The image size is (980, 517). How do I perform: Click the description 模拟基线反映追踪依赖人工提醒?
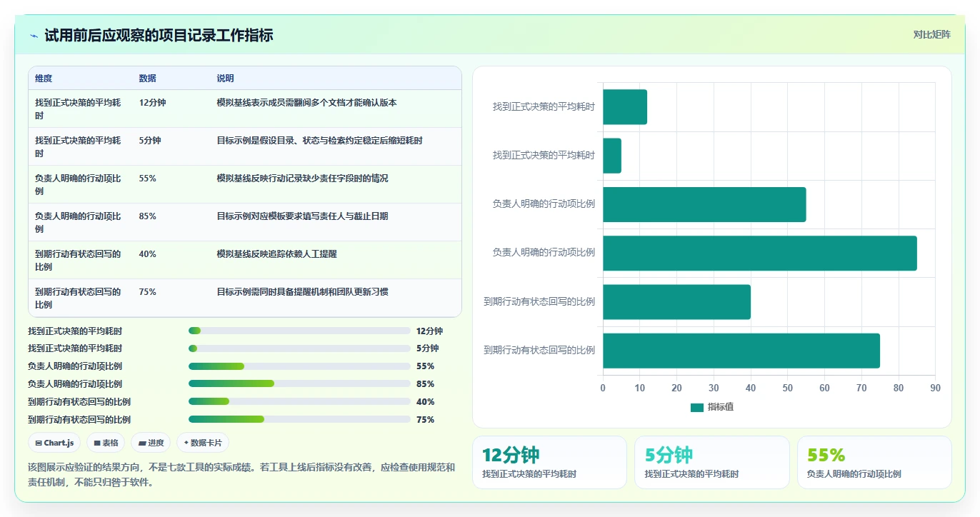tap(276, 254)
